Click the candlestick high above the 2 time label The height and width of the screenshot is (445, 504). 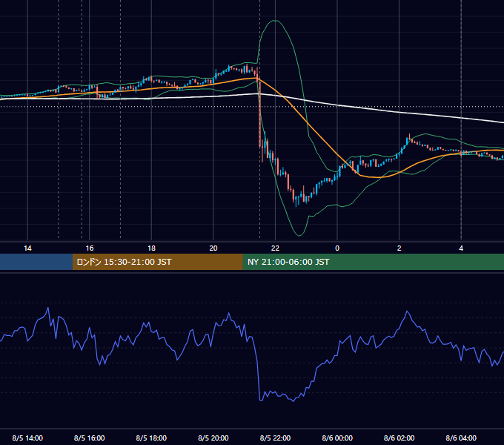(x=409, y=138)
